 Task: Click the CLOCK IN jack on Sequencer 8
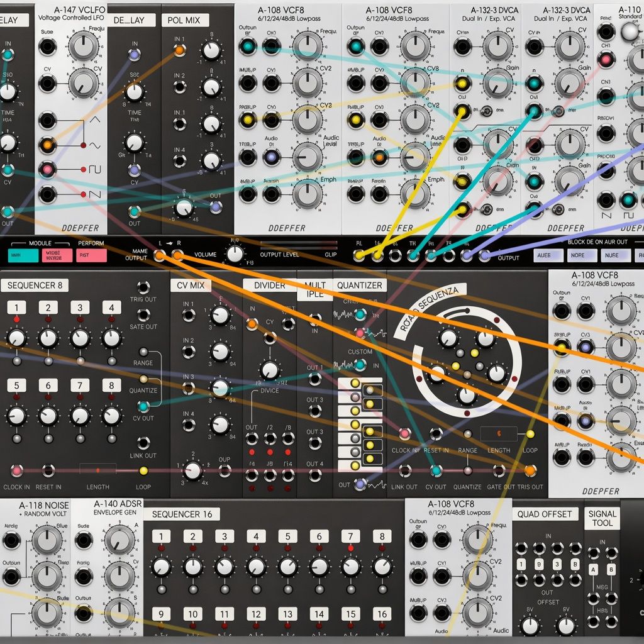[x=16, y=470]
